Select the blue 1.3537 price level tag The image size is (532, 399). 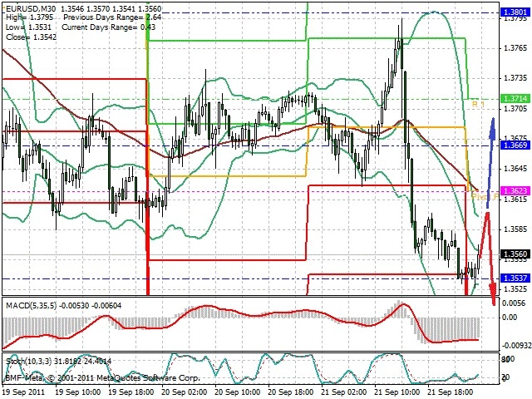(515, 278)
